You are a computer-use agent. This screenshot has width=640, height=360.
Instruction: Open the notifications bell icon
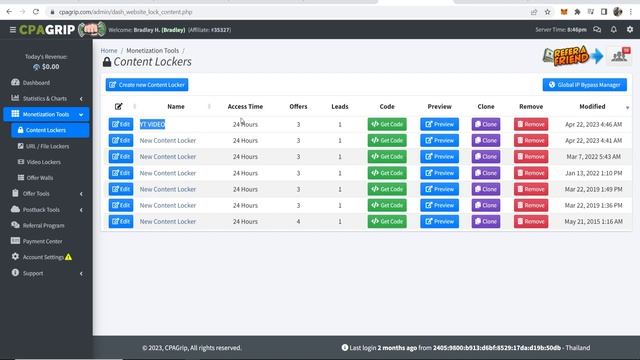click(x=613, y=29)
